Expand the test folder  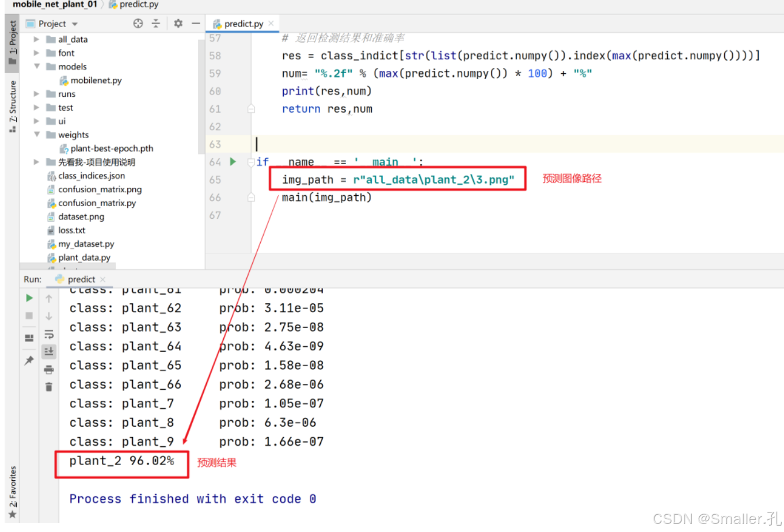click(x=36, y=108)
